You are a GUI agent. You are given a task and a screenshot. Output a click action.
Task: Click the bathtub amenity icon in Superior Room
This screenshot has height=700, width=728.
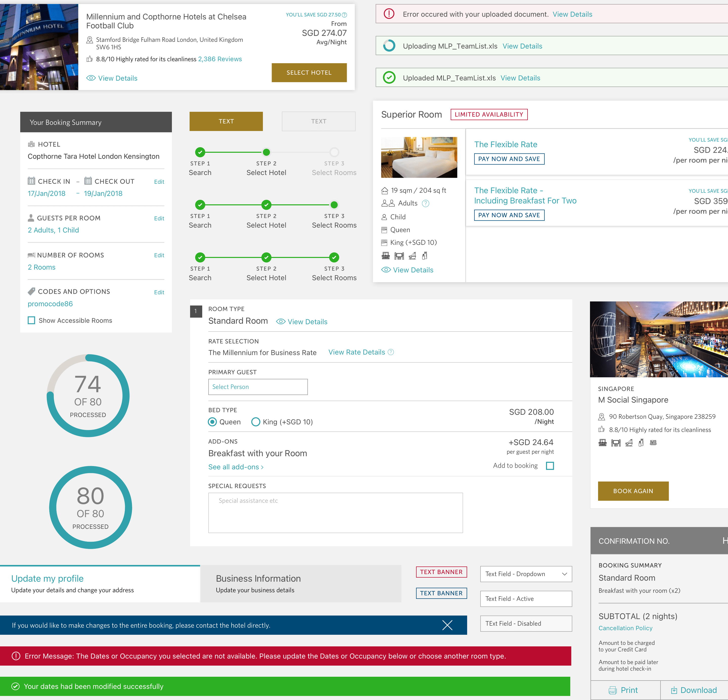(412, 256)
